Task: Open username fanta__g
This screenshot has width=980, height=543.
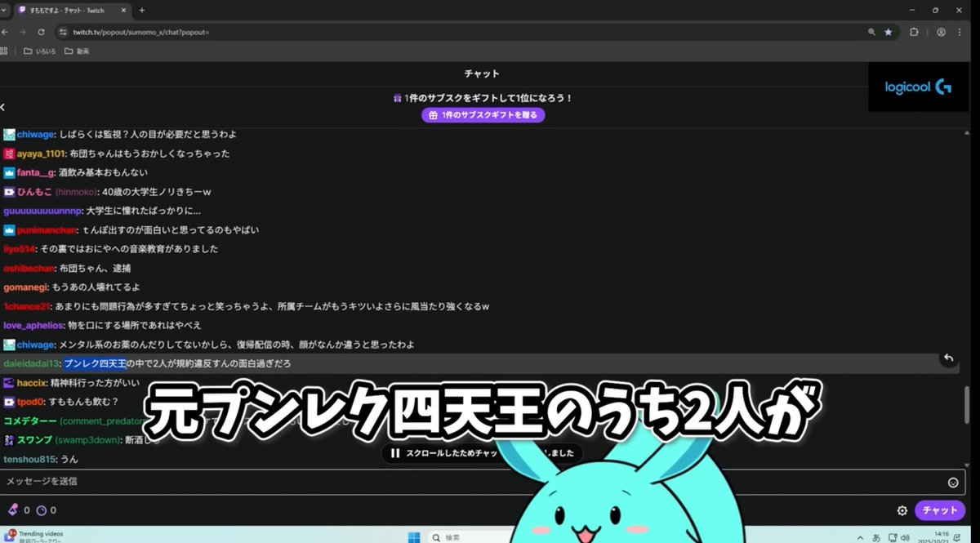Action: pyautogui.click(x=36, y=172)
